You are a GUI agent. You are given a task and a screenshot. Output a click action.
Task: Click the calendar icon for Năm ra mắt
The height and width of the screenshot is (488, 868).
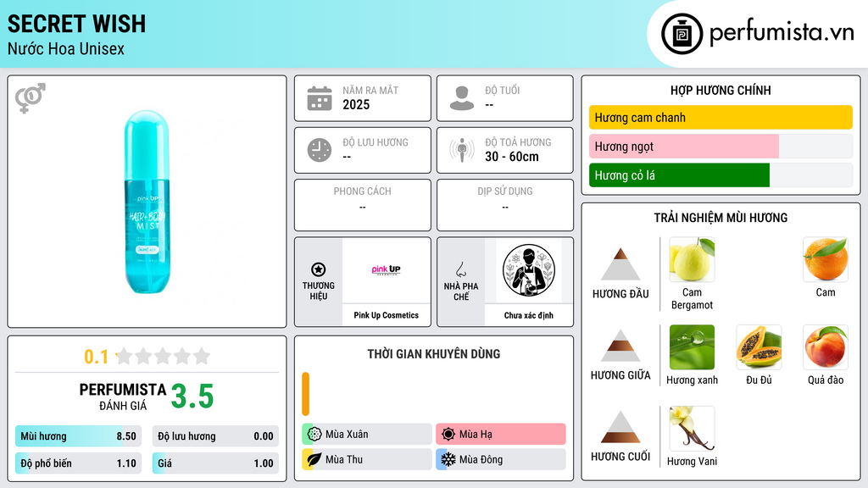[320, 98]
